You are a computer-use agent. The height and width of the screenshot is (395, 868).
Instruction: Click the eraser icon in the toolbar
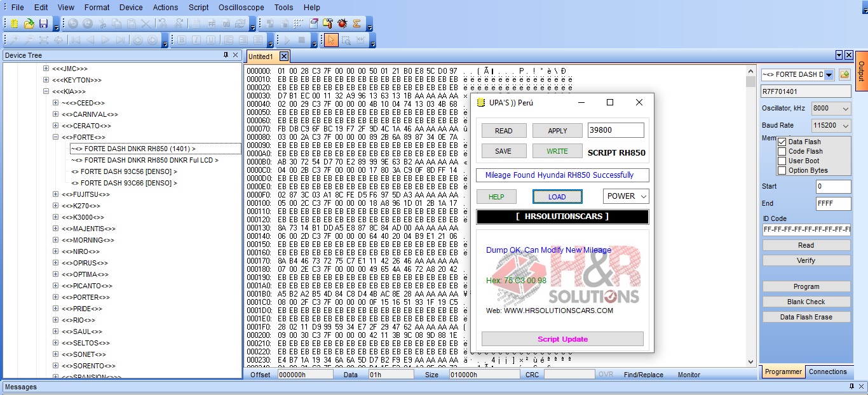tap(314, 23)
